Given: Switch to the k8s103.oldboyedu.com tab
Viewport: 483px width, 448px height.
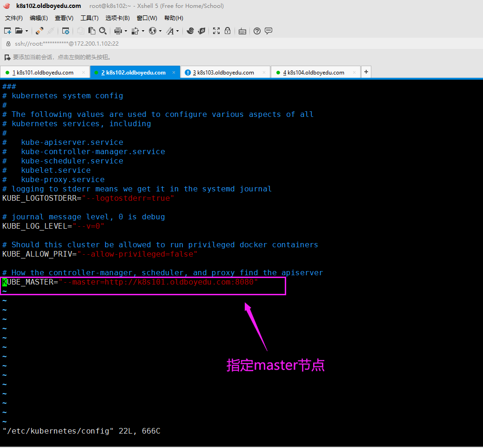Looking at the screenshot, I should point(225,73).
